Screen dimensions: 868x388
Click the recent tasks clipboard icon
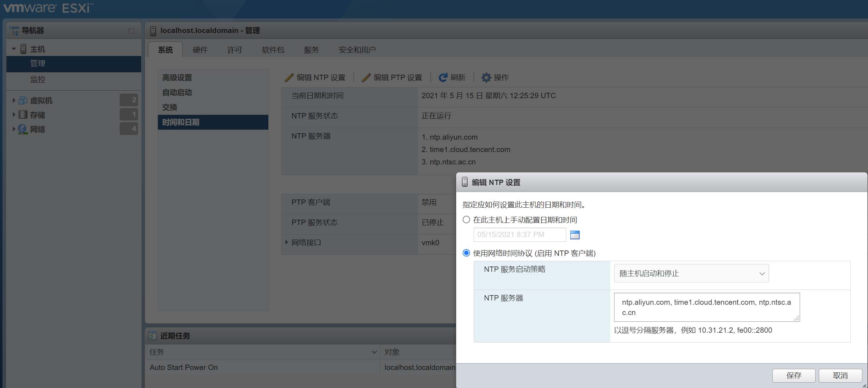[153, 336]
